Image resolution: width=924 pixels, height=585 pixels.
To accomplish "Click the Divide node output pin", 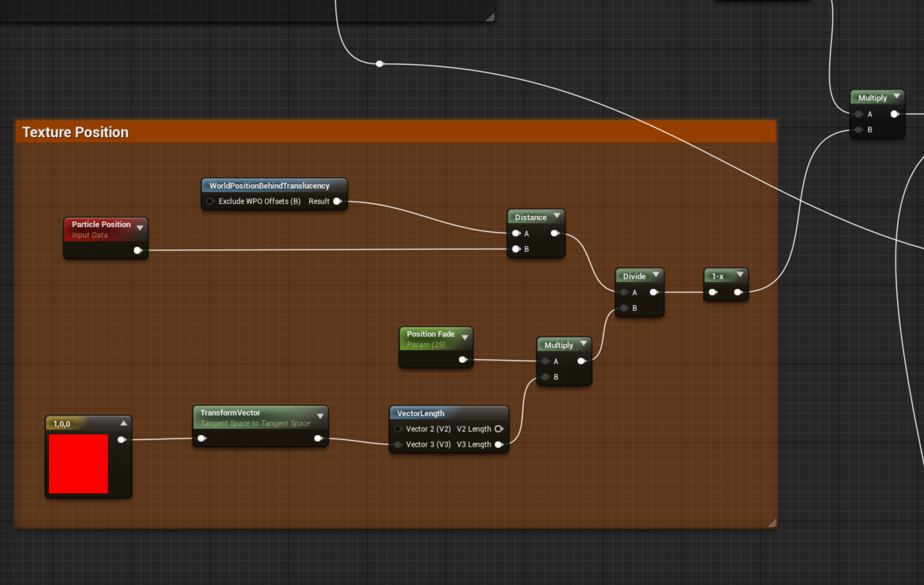I will point(653,292).
